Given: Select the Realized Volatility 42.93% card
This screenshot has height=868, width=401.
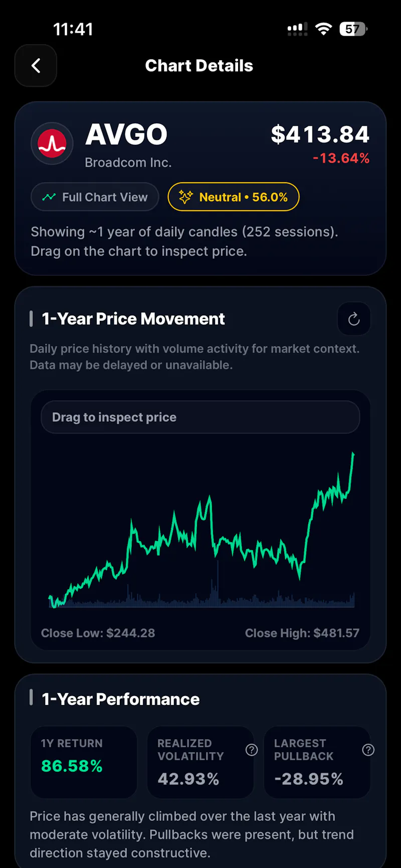Looking at the screenshot, I should tap(200, 762).
